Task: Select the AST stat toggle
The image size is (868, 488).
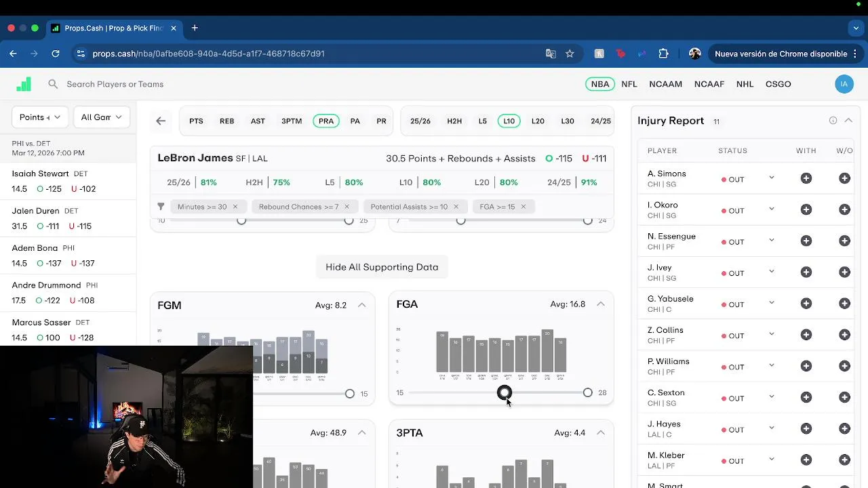Action: 258,121
